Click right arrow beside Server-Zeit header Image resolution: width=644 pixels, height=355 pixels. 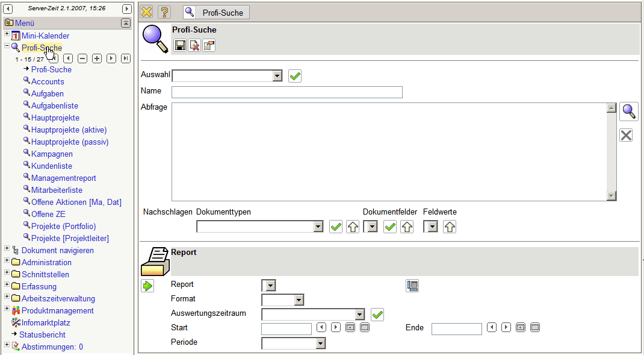127,8
